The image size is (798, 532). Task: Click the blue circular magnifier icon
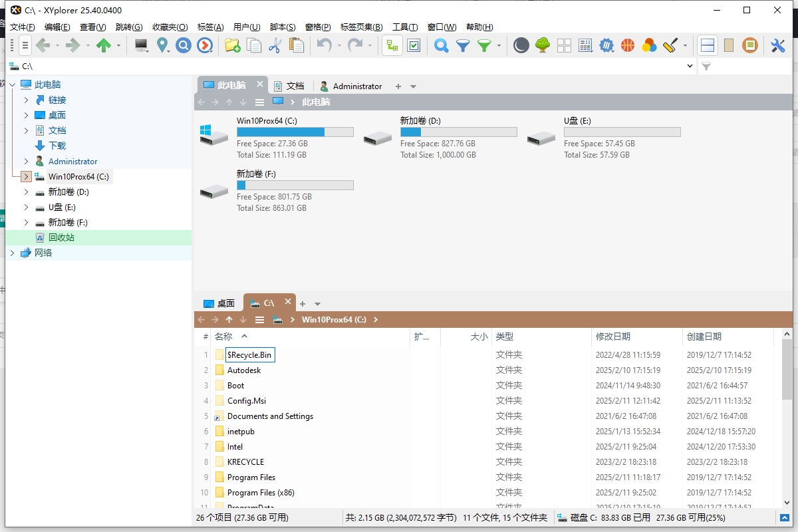184,45
